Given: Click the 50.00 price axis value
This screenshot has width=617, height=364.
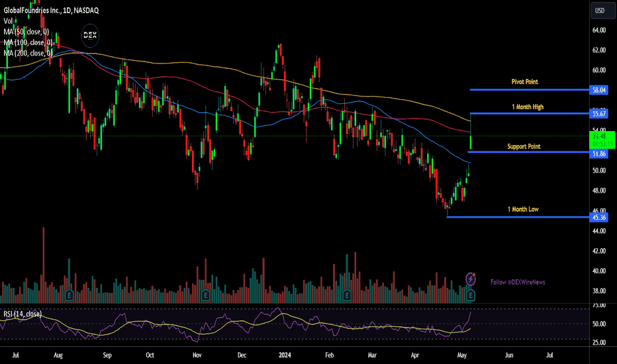Looking at the screenshot, I should (599, 171).
